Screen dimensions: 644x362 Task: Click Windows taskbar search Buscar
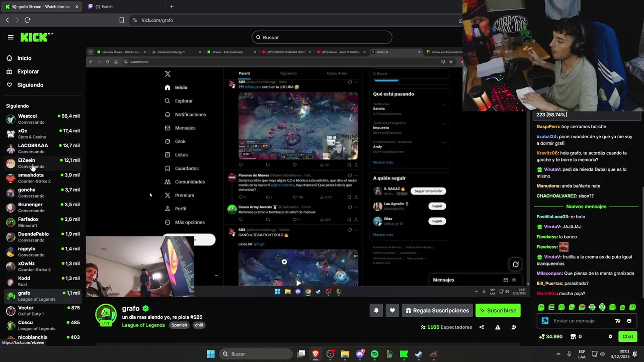(255, 354)
